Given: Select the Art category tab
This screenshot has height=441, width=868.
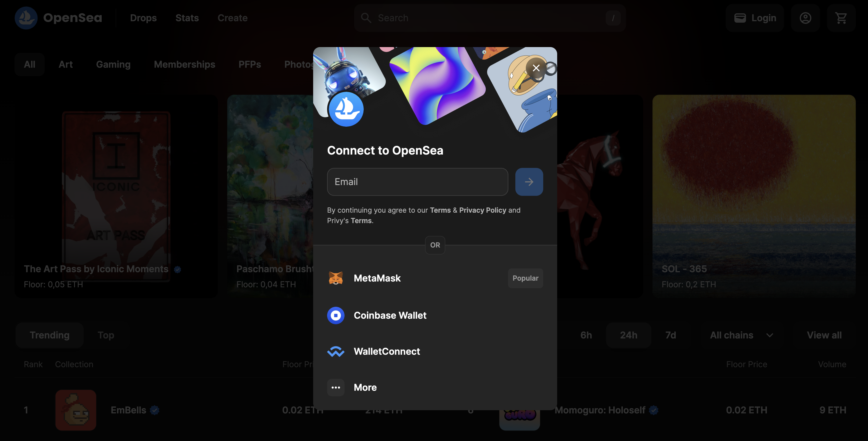Looking at the screenshot, I should click(65, 64).
